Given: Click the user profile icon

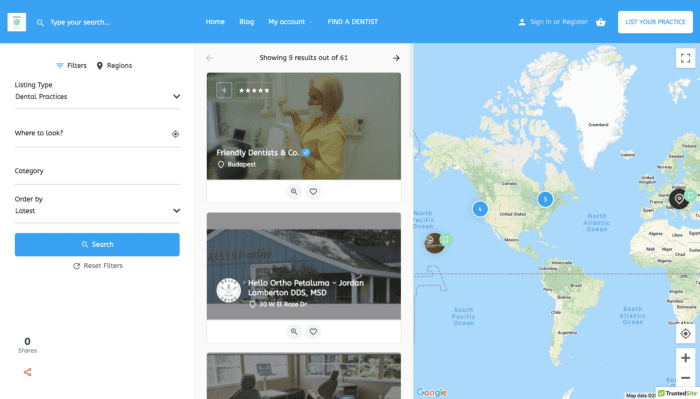Looking at the screenshot, I should coord(521,22).
